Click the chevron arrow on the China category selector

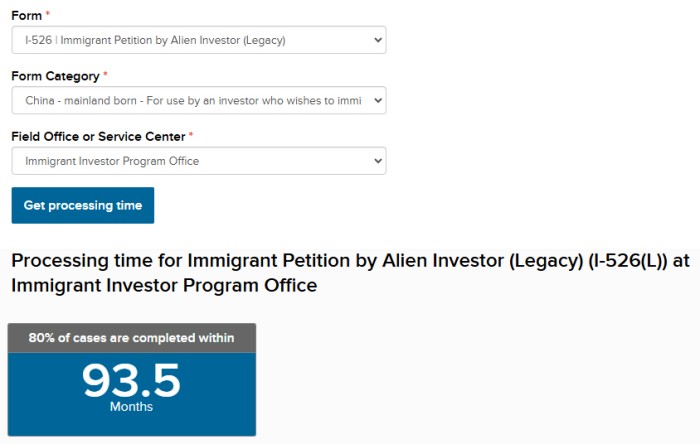pos(377,101)
